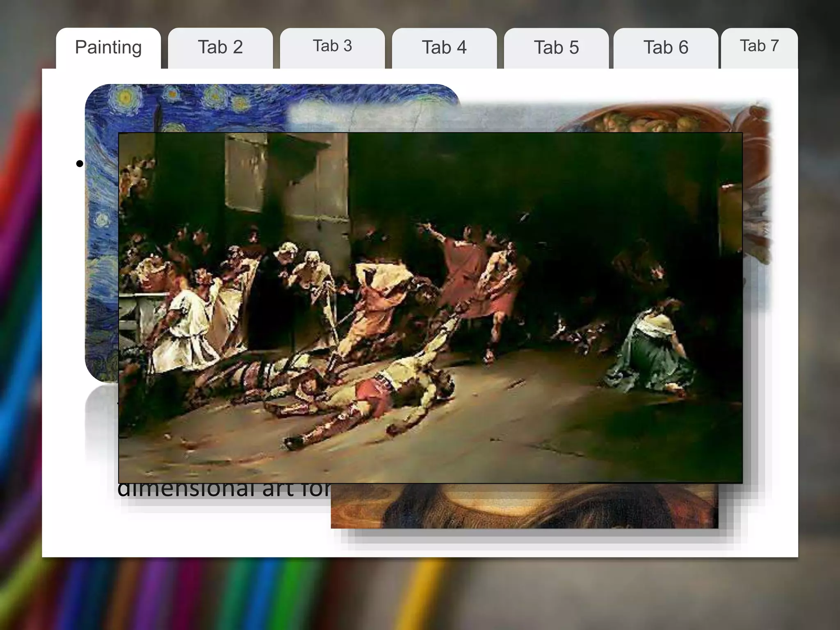Viewport: 840px width, 630px height.
Task: Select the Painting tab
Action: (x=108, y=48)
